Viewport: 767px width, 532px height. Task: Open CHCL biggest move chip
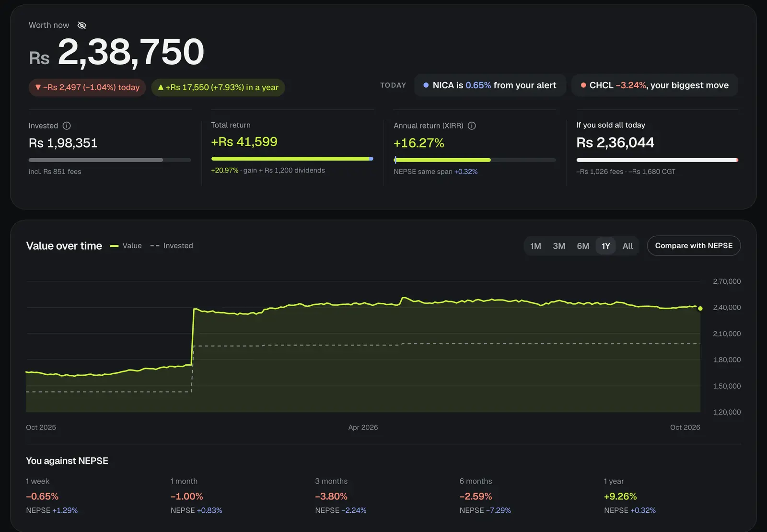(655, 85)
